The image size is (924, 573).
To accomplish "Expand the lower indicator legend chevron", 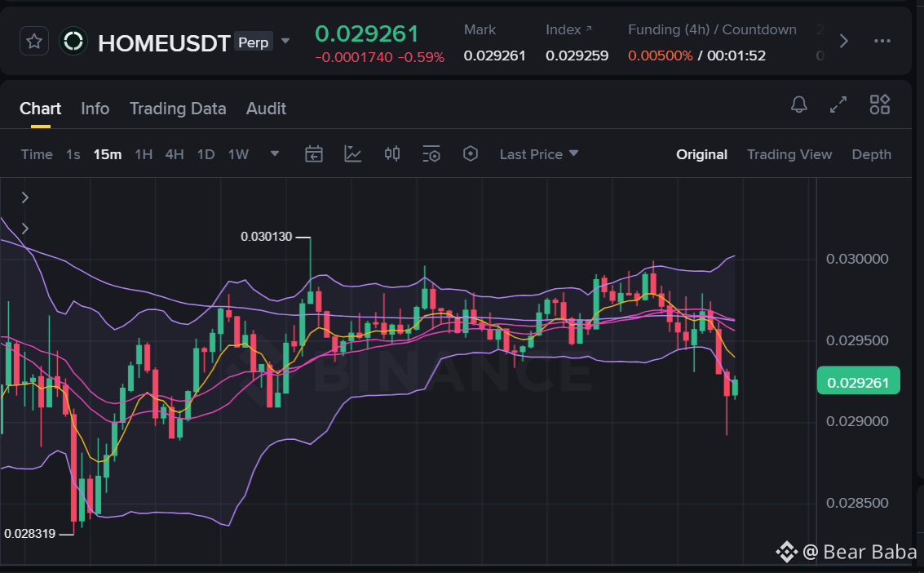I will point(24,229).
